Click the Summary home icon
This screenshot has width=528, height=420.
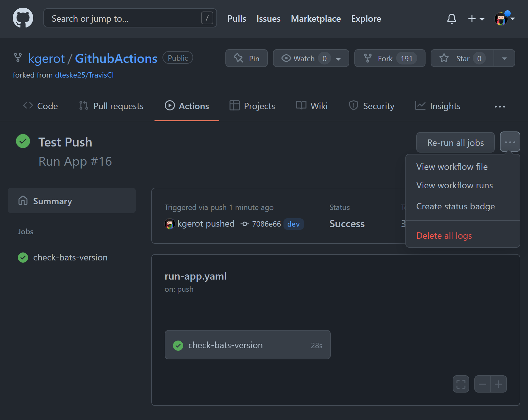click(x=23, y=200)
